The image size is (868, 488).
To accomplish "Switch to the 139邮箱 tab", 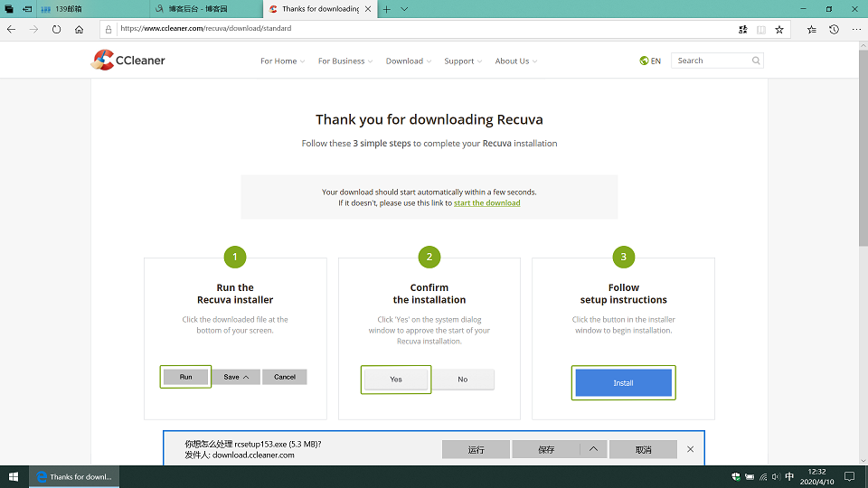I will (93, 9).
